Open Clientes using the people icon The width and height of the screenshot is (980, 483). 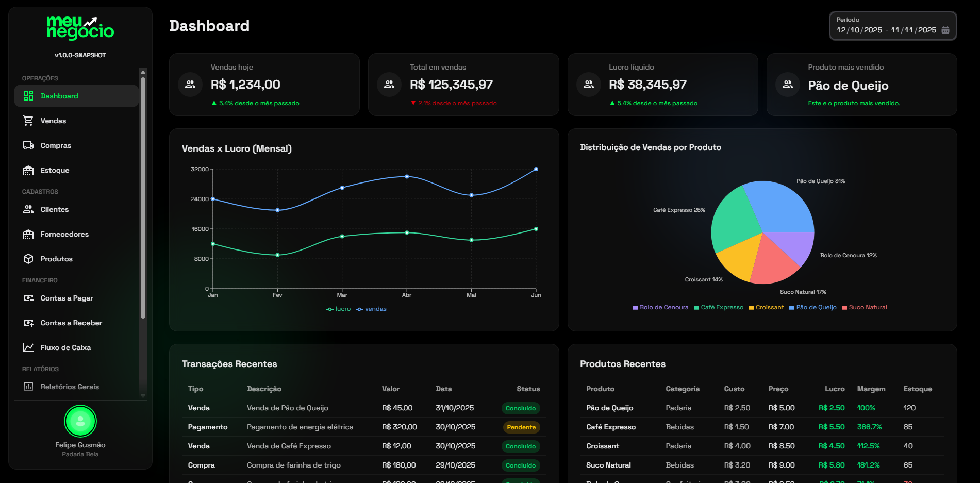[28, 209]
